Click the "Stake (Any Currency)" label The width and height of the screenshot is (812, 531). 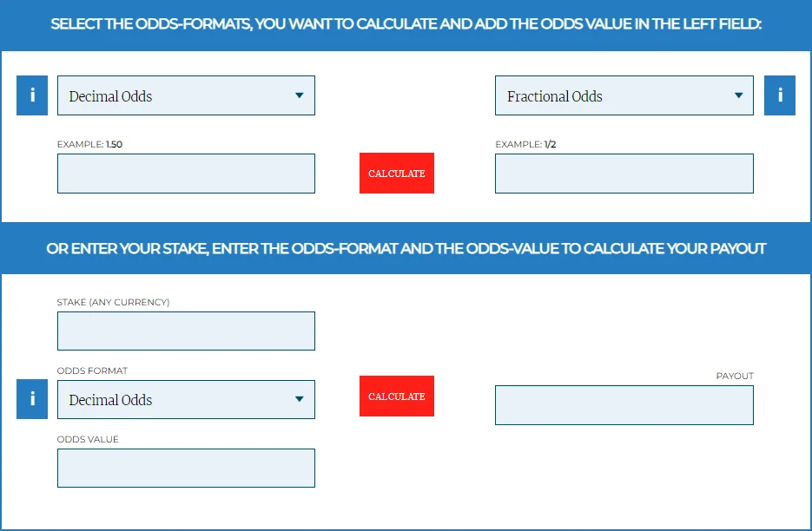[x=113, y=302]
